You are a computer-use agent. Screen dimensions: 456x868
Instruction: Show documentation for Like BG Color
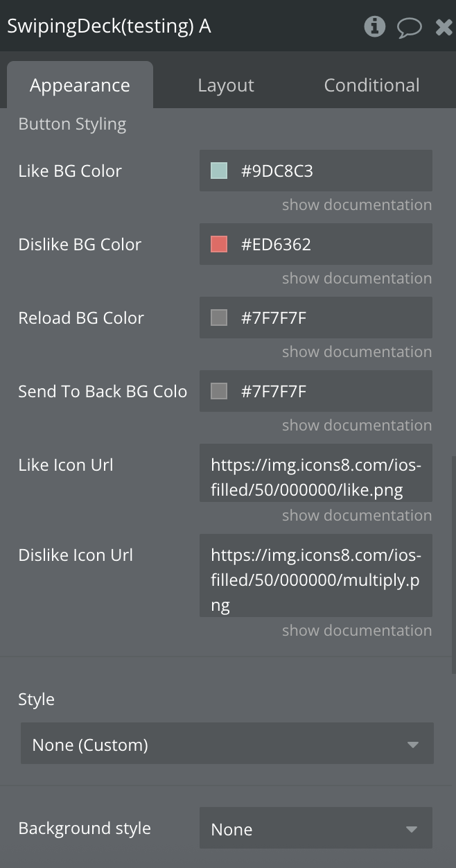[x=356, y=205]
